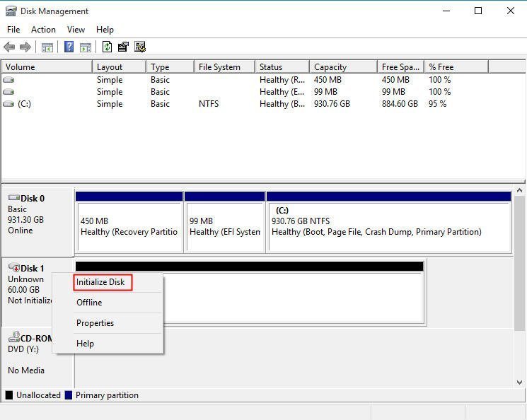Click the 95 % free cell

(438, 104)
